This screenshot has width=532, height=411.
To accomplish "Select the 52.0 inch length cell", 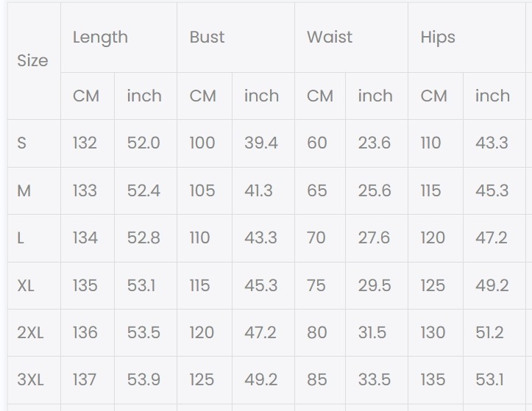I will [143, 143].
